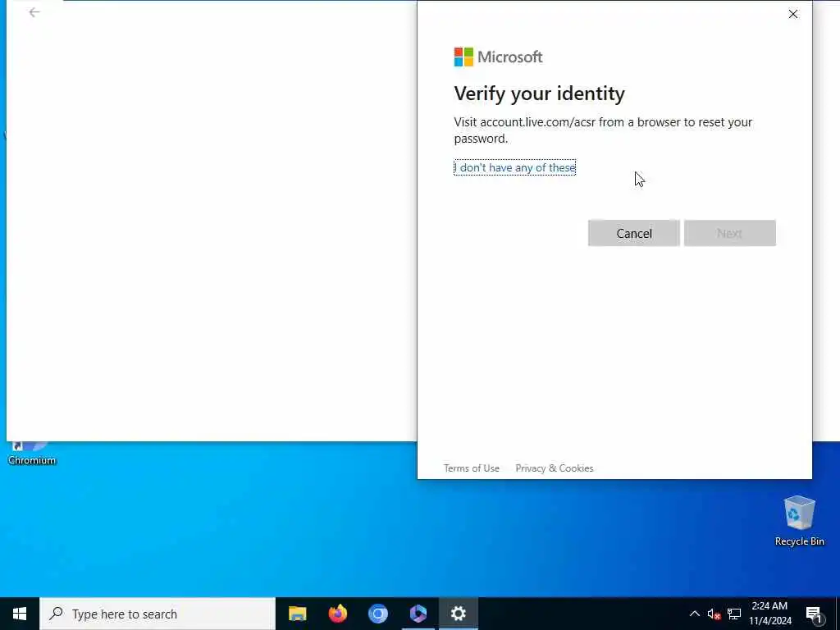Select the Recycle Bin desktop icon

click(x=799, y=521)
